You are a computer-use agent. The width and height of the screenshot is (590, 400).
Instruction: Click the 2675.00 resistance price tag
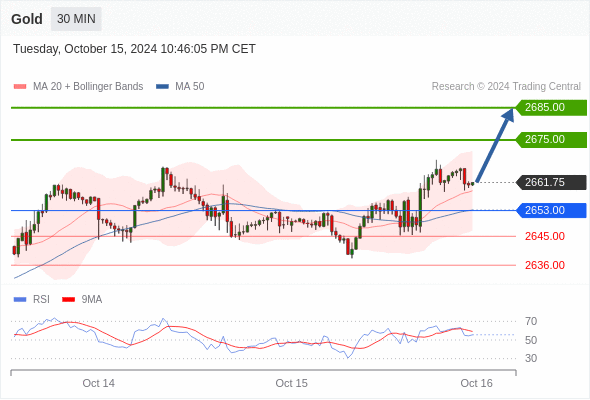point(551,140)
